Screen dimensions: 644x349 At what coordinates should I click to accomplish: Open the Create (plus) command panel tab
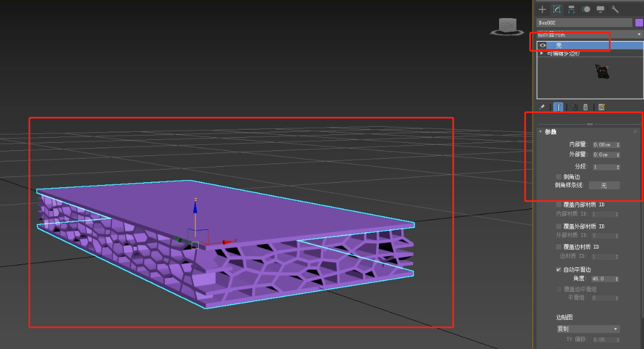pyautogui.click(x=542, y=9)
